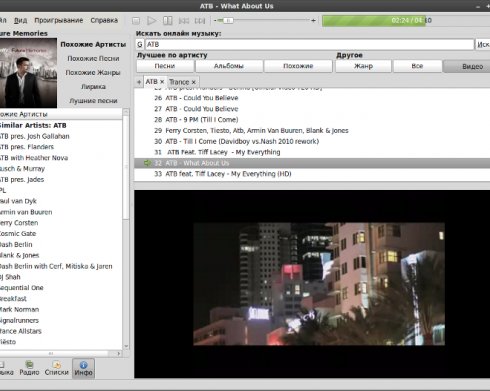
Task: Select Похожие Жанры info link
Action: coord(93,72)
